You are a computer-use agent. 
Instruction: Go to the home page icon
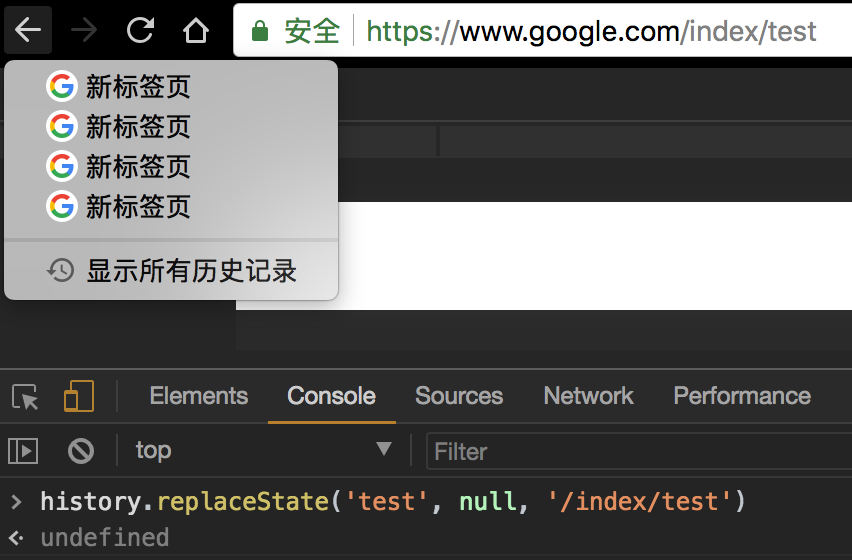pos(196,31)
